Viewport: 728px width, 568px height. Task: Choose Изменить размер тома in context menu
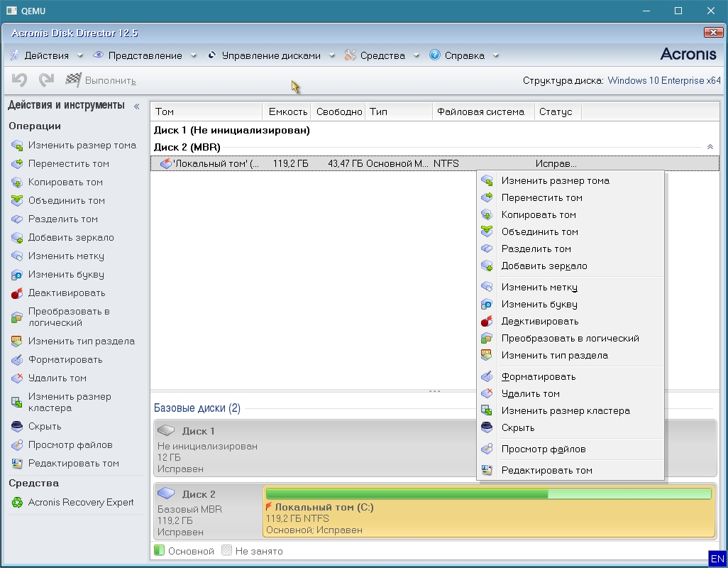pos(570,180)
